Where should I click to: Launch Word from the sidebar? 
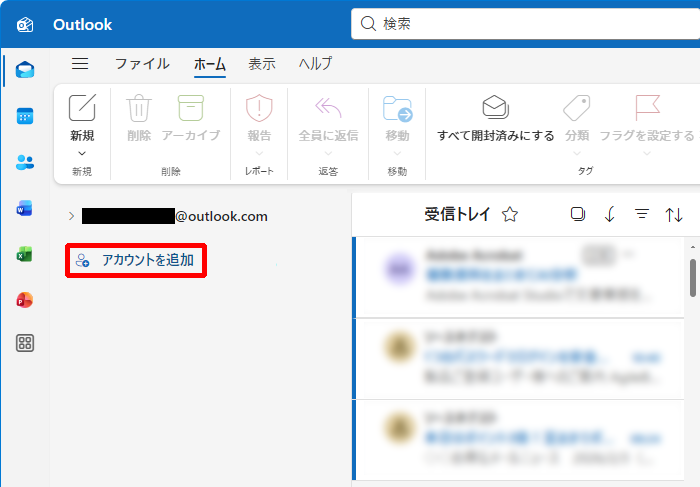[25, 208]
